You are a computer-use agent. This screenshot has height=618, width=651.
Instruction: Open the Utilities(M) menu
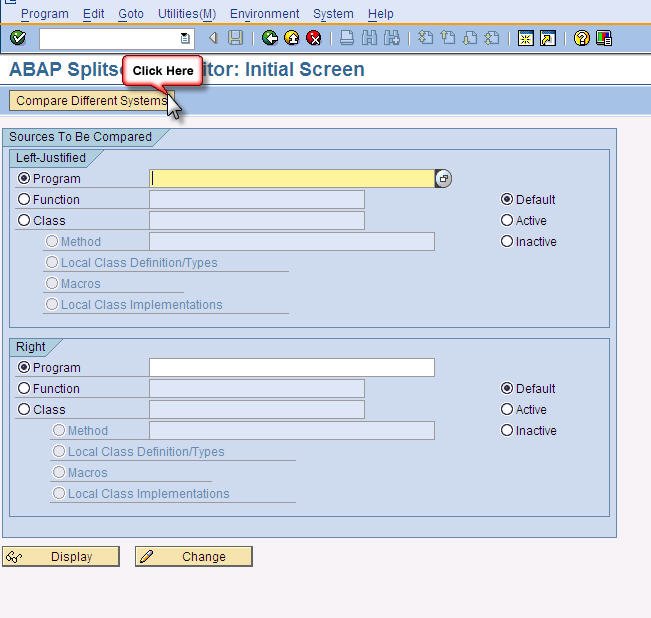point(187,14)
